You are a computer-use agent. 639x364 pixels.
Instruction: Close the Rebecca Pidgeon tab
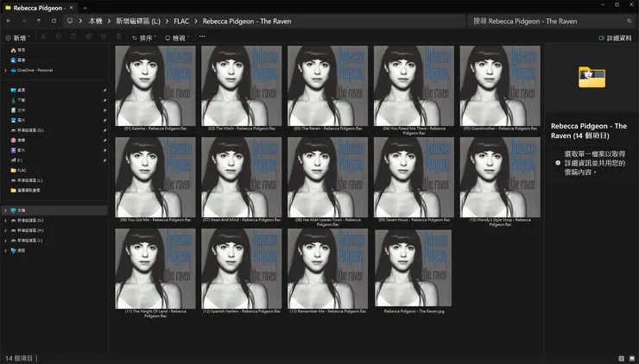pos(72,8)
